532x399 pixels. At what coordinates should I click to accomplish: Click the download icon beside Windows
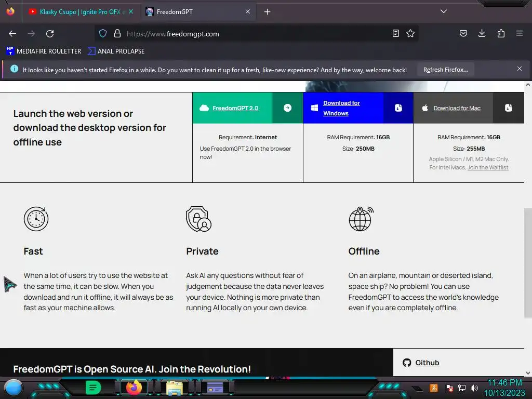tap(398, 108)
